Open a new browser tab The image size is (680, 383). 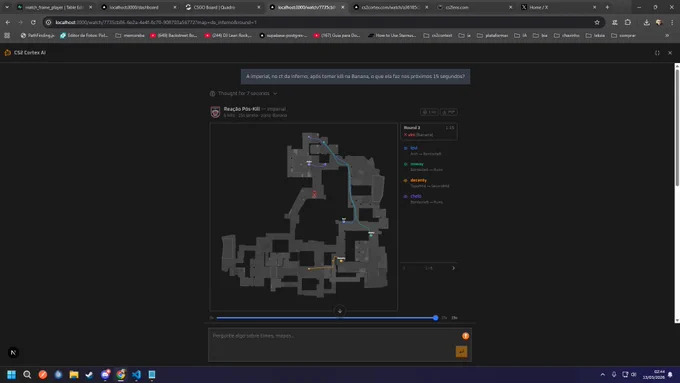(x=607, y=7)
